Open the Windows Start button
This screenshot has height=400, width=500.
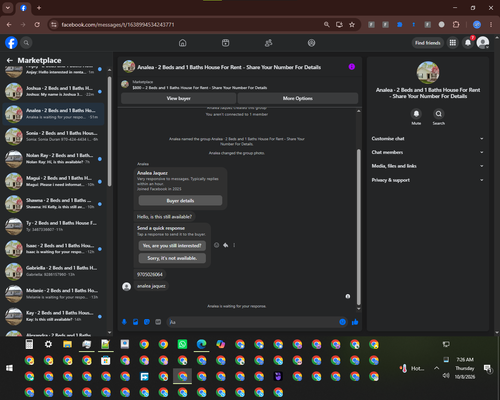tap(9, 368)
